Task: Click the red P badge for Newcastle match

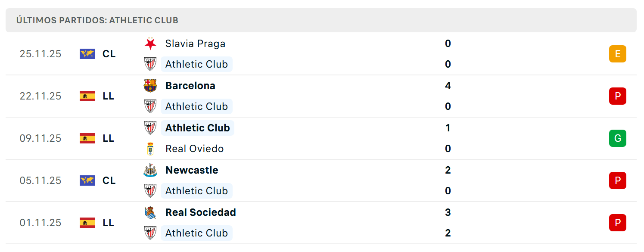Action: click(618, 180)
